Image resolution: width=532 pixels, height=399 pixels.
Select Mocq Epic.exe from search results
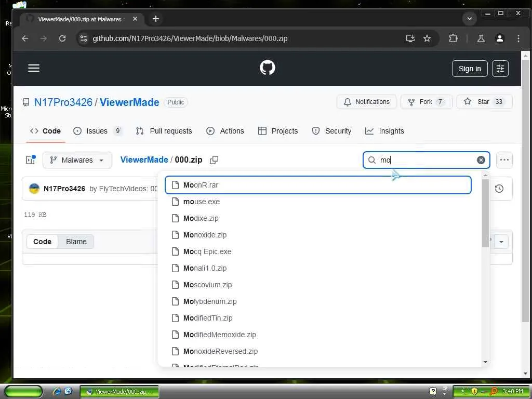(x=318, y=251)
